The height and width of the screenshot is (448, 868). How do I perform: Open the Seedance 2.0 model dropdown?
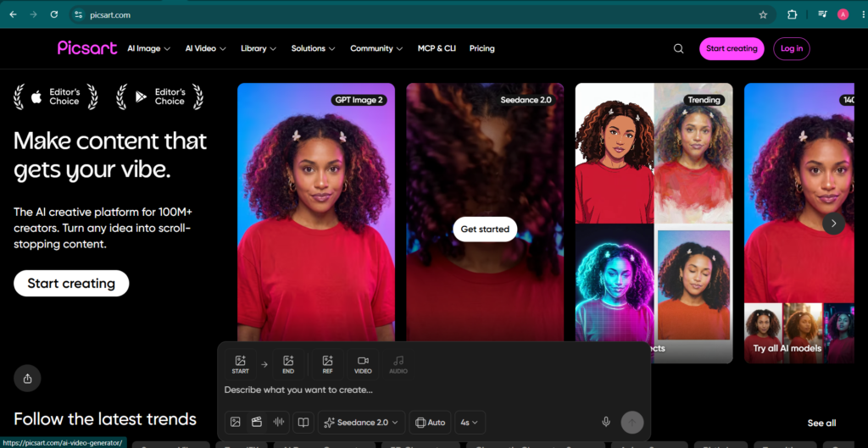pos(361,422)
